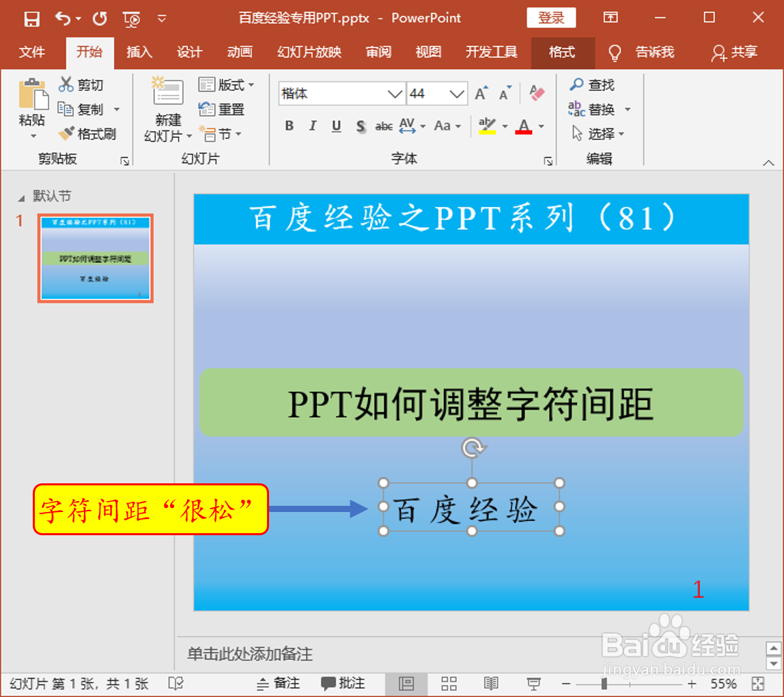The image size is (784, 697).
Task: Open the 文件 menu
Action: (32, 52)
